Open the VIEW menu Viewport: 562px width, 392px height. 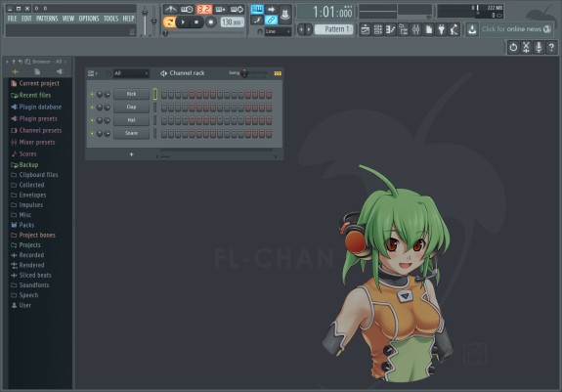(68, 19)
